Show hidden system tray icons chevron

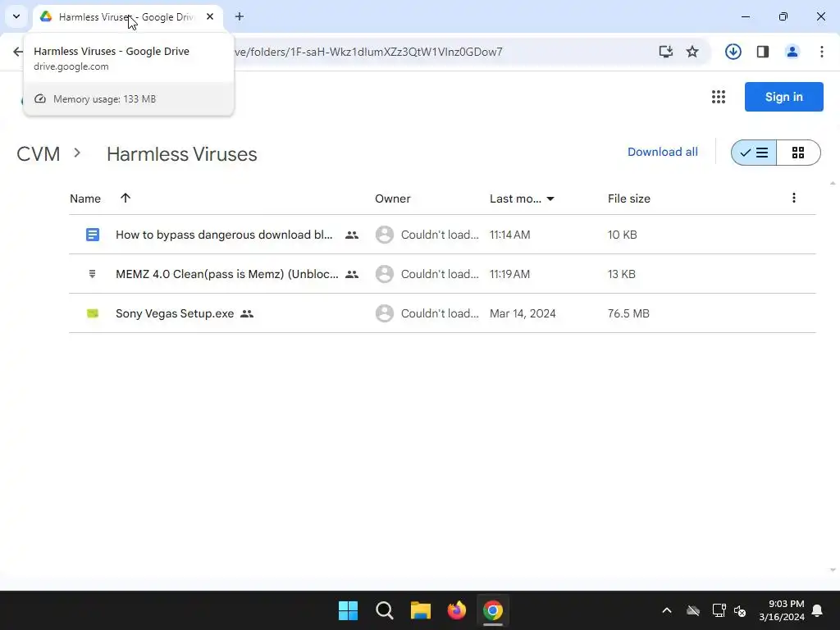point(667,610)
